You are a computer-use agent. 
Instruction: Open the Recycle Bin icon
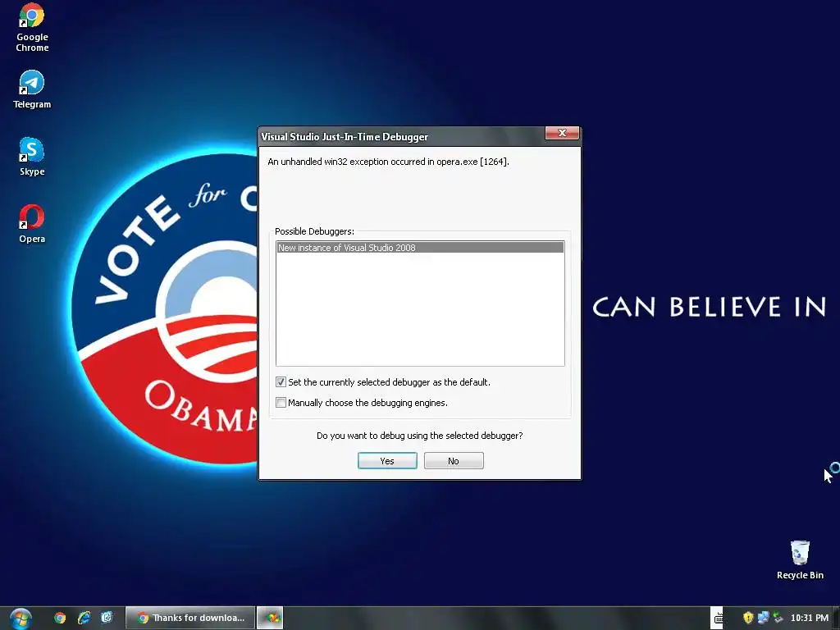[x=800, y=559]
